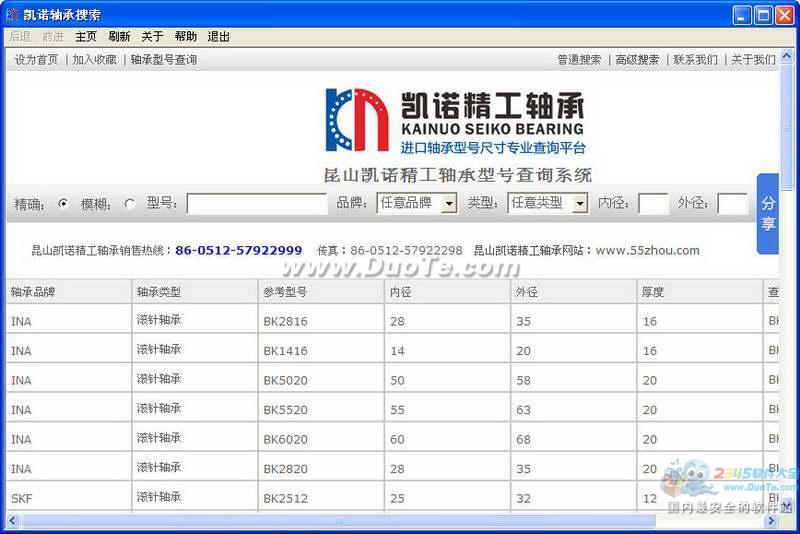Maximize the 凯诺轴承搜索 window
The image size is (800, 534).
click(763, 15)
